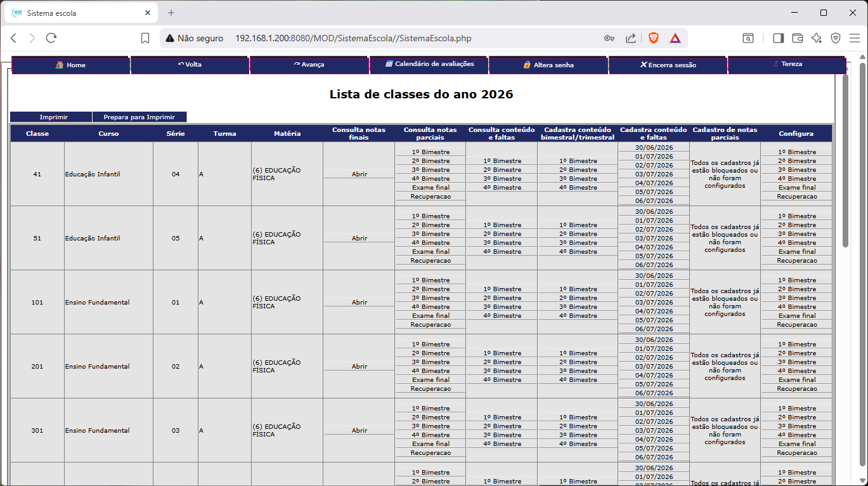
Task: Select date 03/07/2026 for classe 51
Action: [x=654, y=238]
